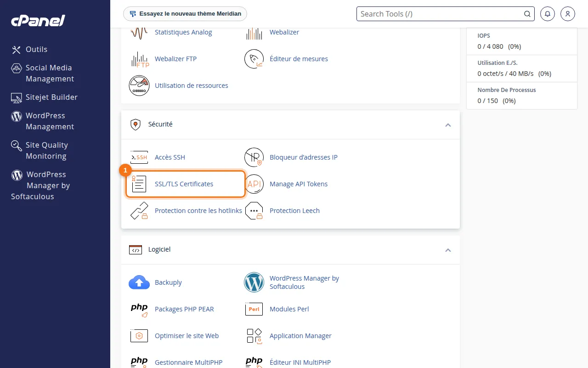Open Sitejet Builder menu item
588x368 pixels.
[x=51, y=97]
